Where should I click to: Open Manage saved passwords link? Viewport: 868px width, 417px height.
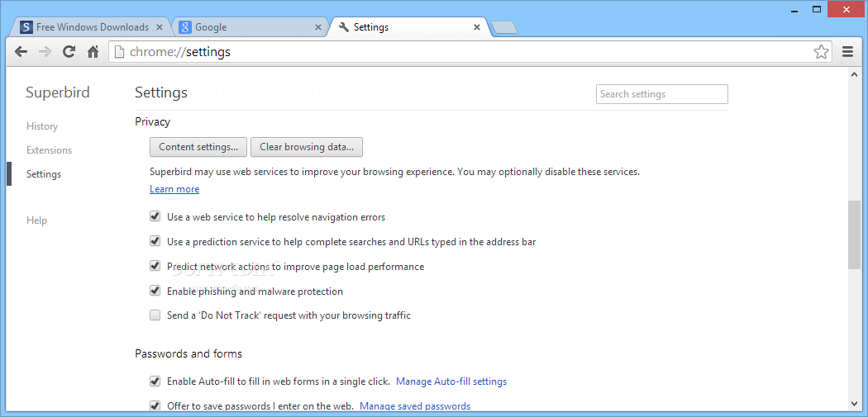(x=415, y=406)
